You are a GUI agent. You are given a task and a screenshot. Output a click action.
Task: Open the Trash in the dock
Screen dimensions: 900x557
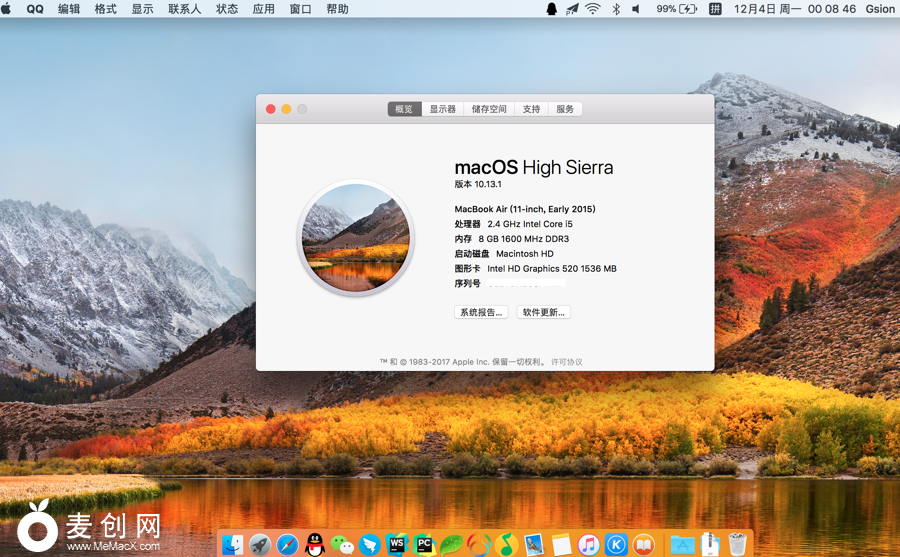[738, 544]
